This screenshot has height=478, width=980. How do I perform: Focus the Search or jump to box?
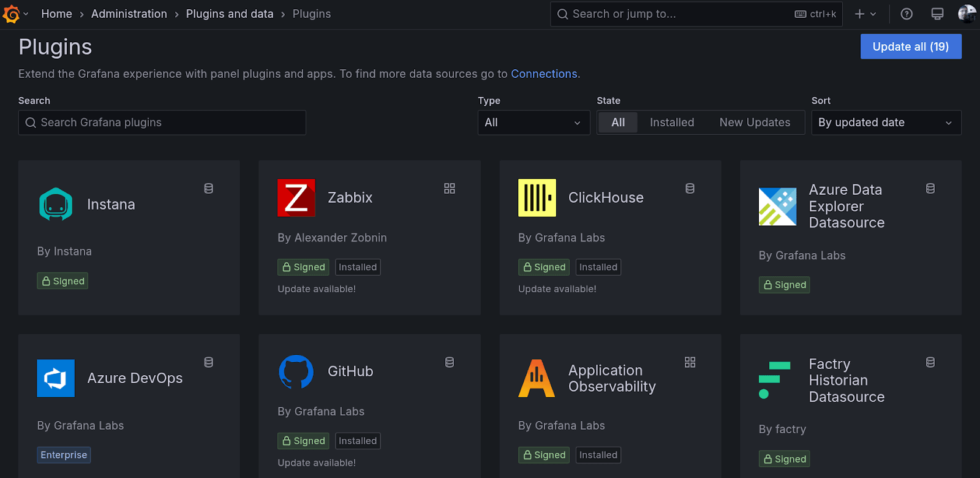pos(696,14)
